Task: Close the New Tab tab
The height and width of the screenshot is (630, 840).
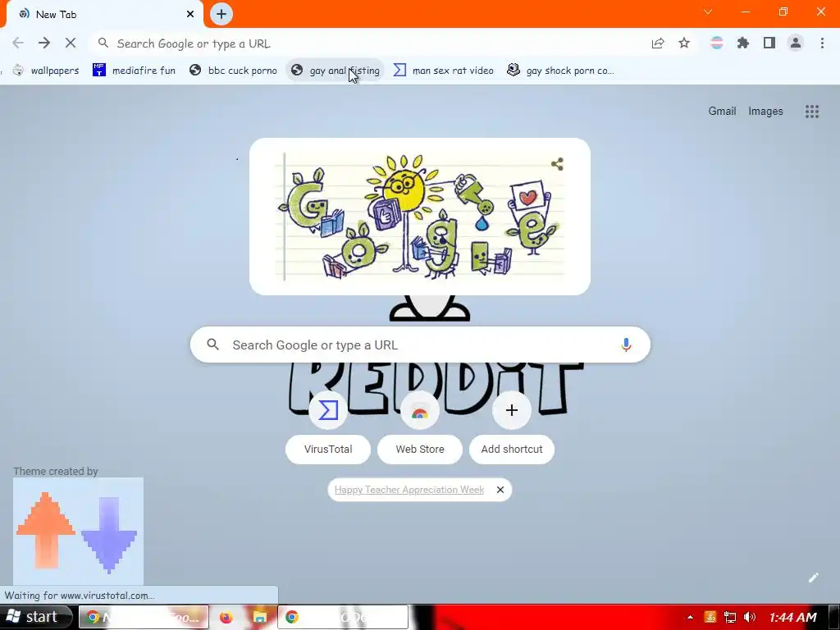Action: click(x=190, y=15)
